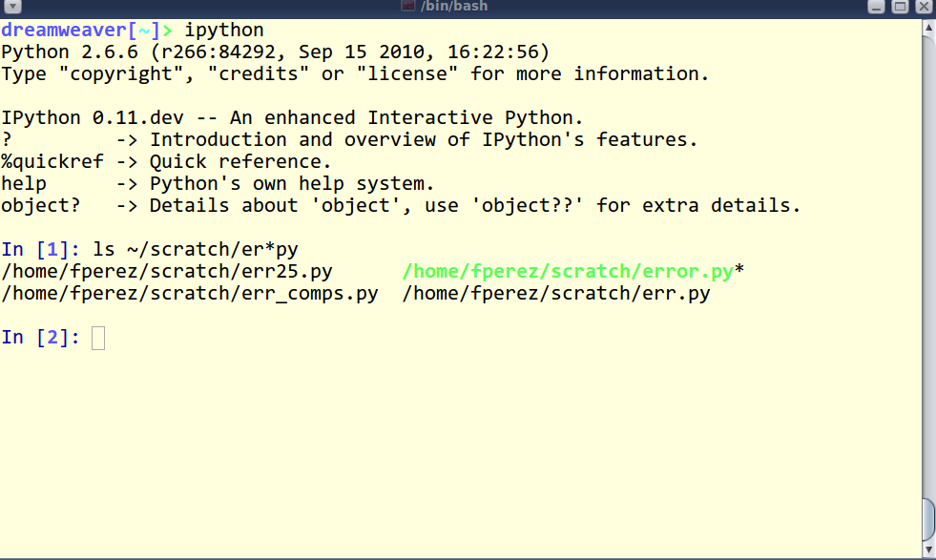Click the In [1] prompt label
This screenshot has width=936, height=560.
point(41,250)
